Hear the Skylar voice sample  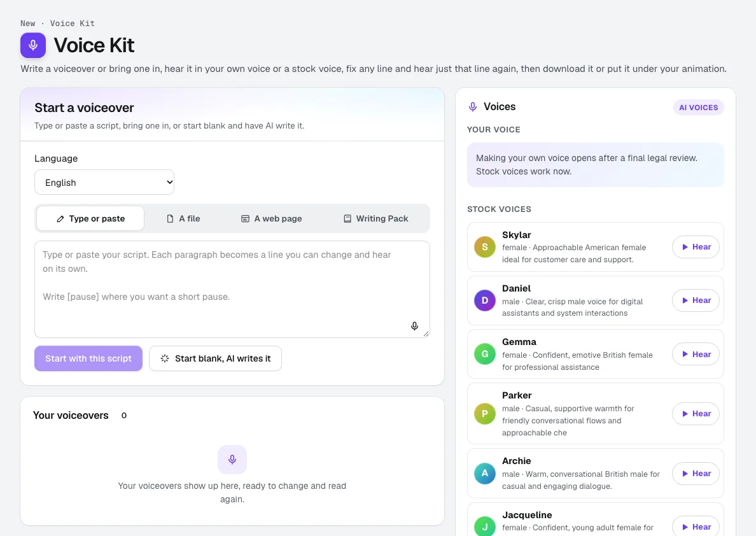pyautogui.click(x=696, y=247)
